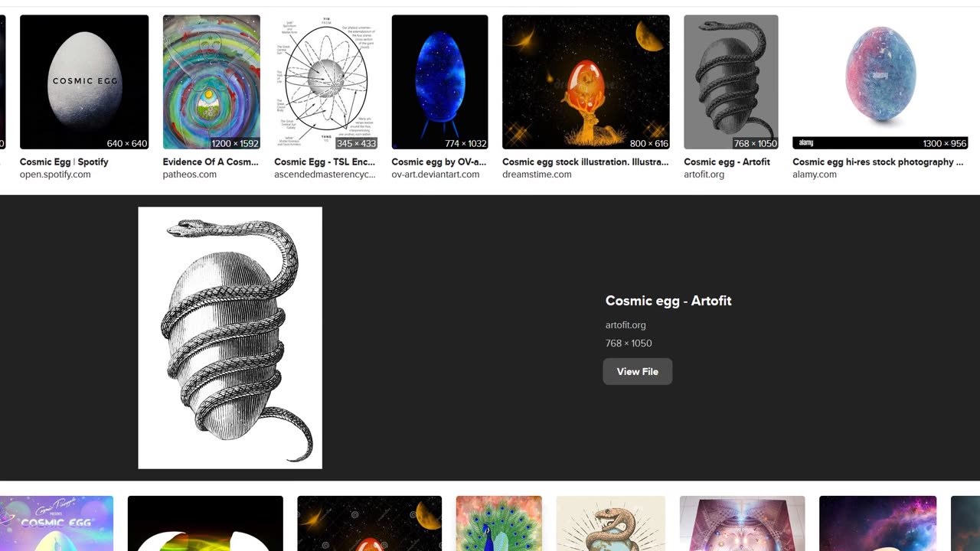
Task: Click the 'Cosmic egg - Artofit' preview heading
Action: (x=668, y=301)
